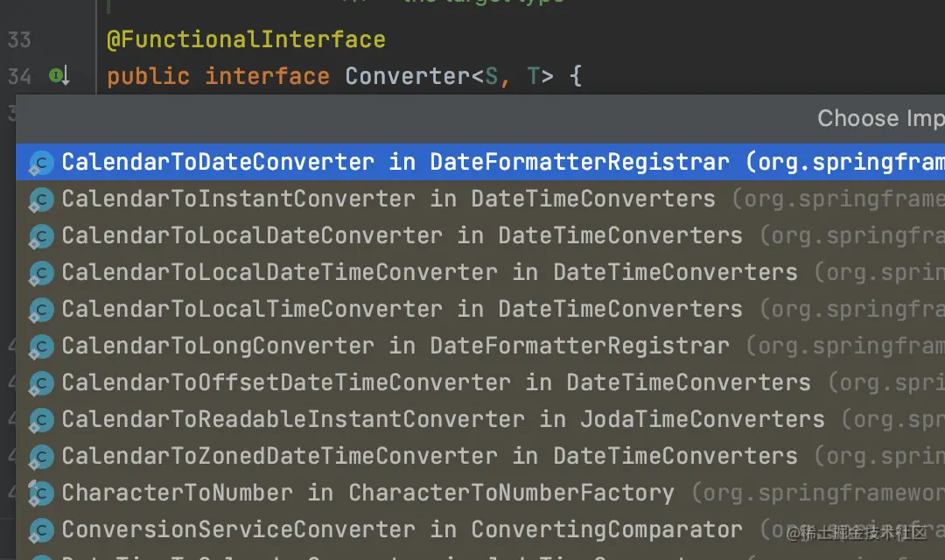Pick CalendarToLocalTimeConverter implementation

(480, 309)
